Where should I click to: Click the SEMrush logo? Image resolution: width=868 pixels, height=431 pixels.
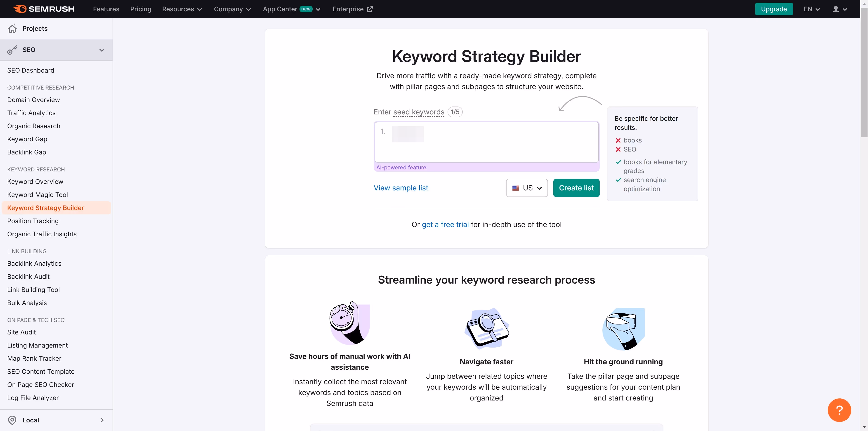click(43, 9)
